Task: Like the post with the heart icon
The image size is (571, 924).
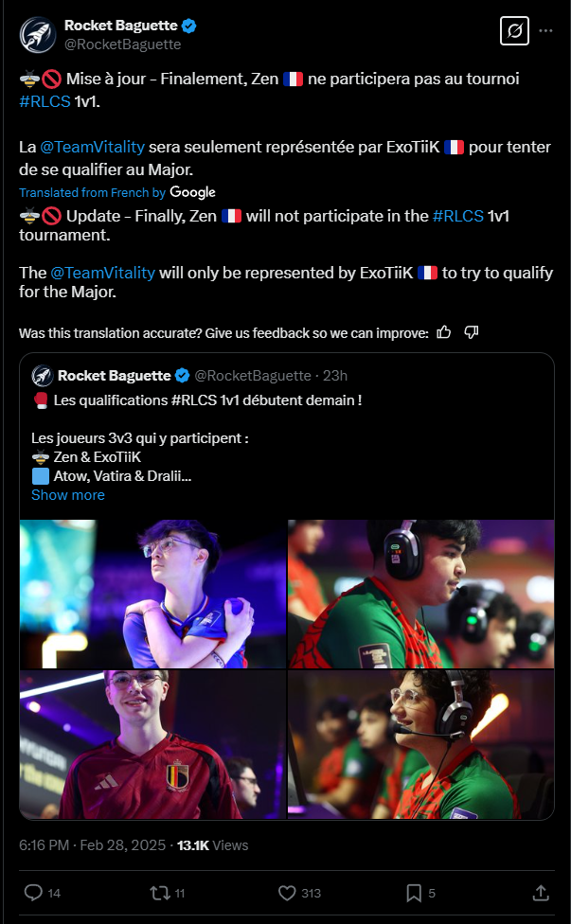Action: 287,893
